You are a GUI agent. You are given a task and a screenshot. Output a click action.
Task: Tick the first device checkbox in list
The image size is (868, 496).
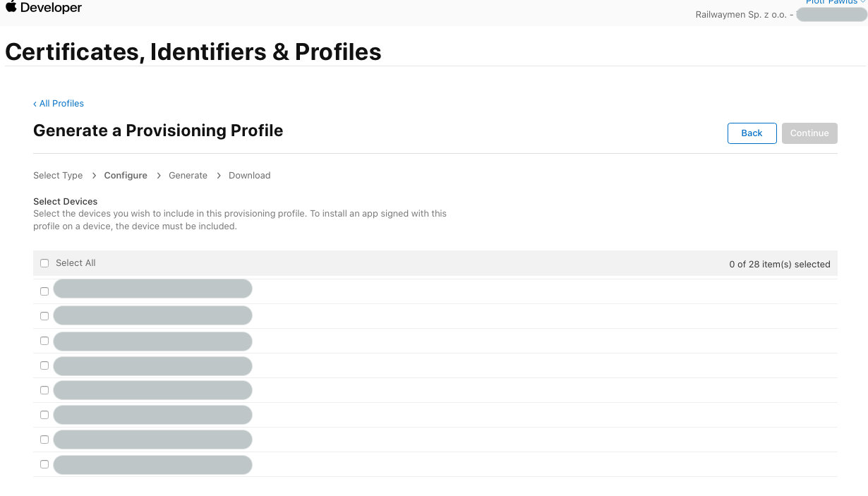(x=44, y=291)
